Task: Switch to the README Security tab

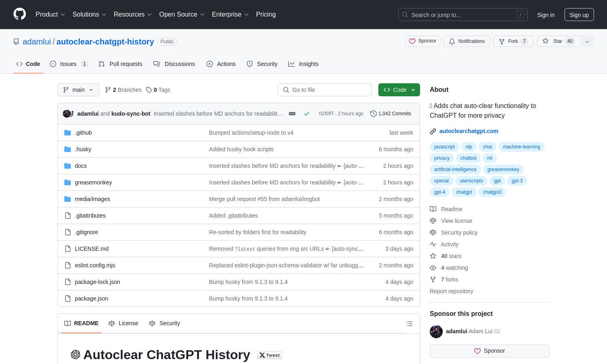Action: (x=164, y=323)
